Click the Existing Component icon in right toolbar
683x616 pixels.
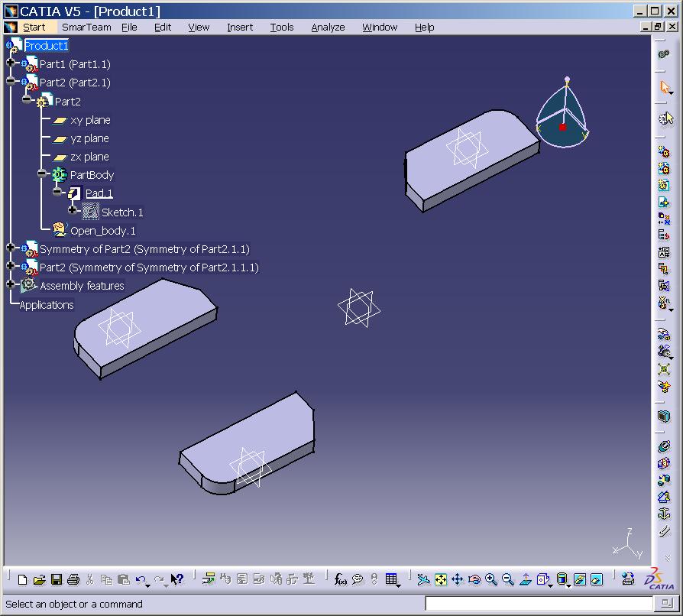click(x=664, y=202)
